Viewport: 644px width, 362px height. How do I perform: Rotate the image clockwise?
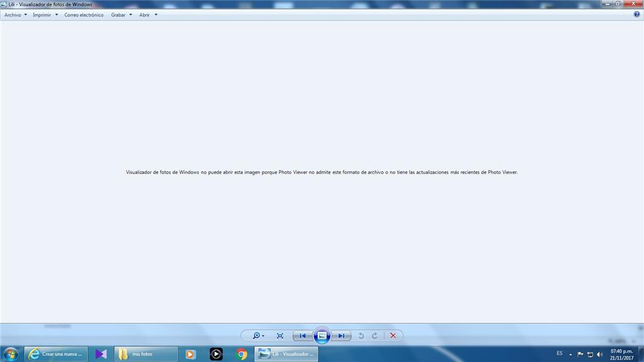tap(375, 336)
